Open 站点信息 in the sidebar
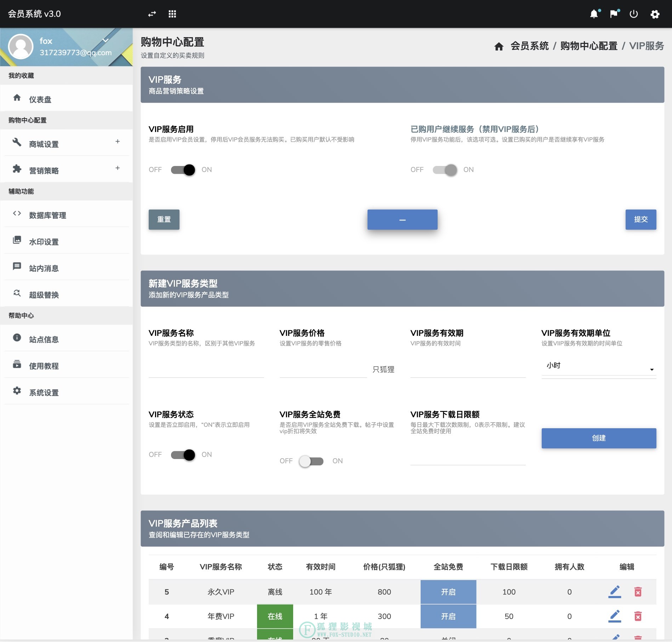Screen dimensions: 672x642 (67, 338)
